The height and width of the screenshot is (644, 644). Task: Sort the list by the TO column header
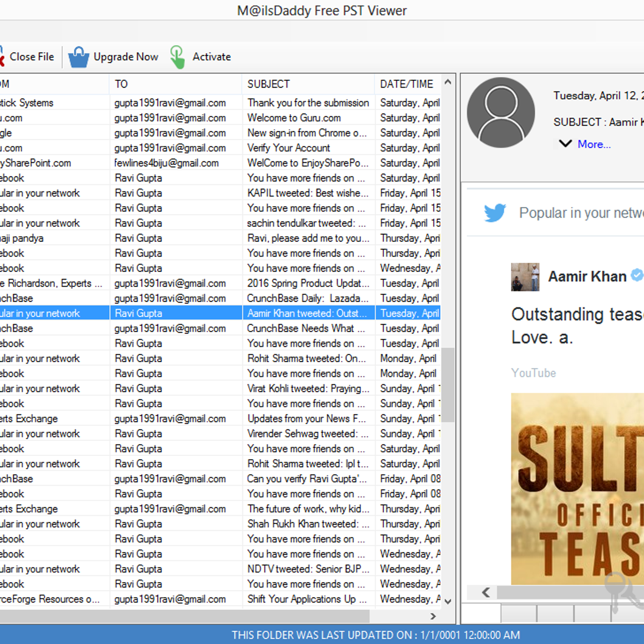pos(175,84)
